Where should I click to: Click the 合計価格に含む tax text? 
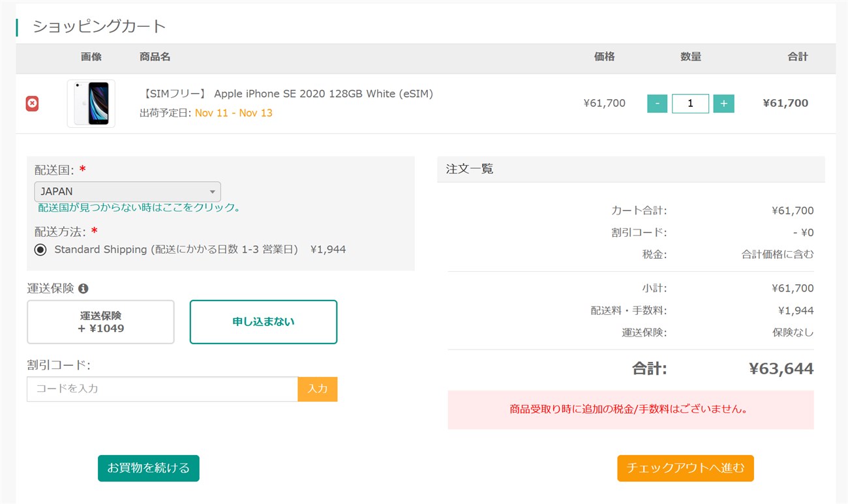pyautogui.click(x=778, y=255)
